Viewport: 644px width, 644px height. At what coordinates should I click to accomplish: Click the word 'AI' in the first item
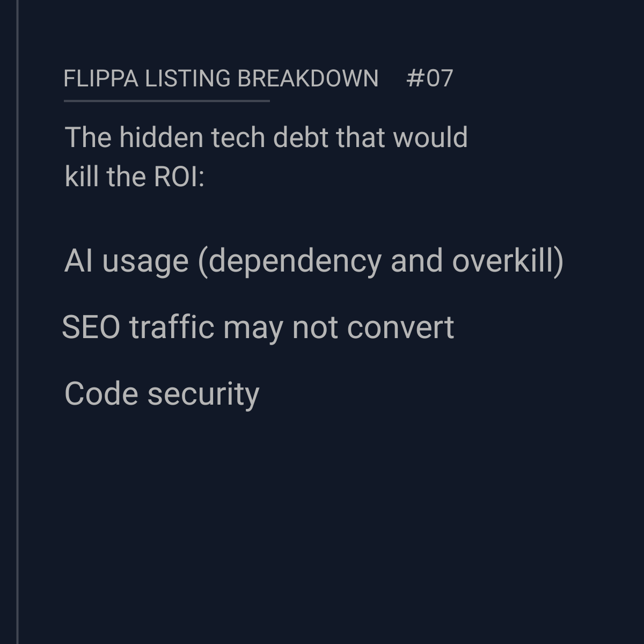point(78,261)
